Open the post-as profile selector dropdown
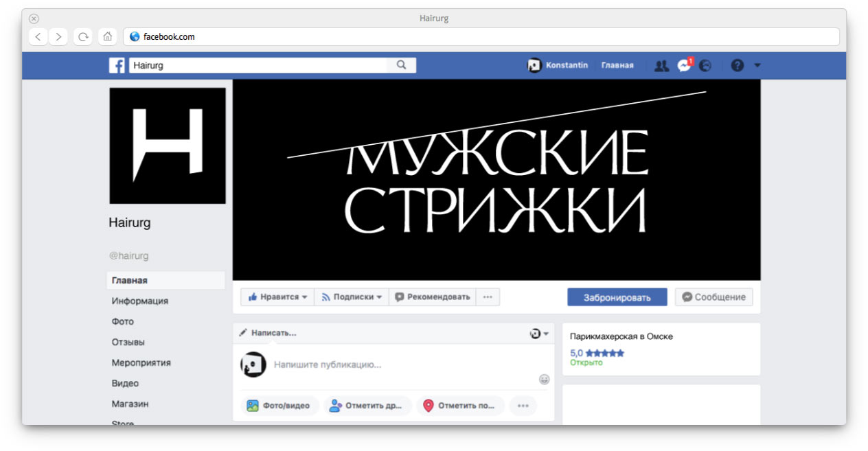Screen dimensions: 868x451 click(x=539, y=333)
